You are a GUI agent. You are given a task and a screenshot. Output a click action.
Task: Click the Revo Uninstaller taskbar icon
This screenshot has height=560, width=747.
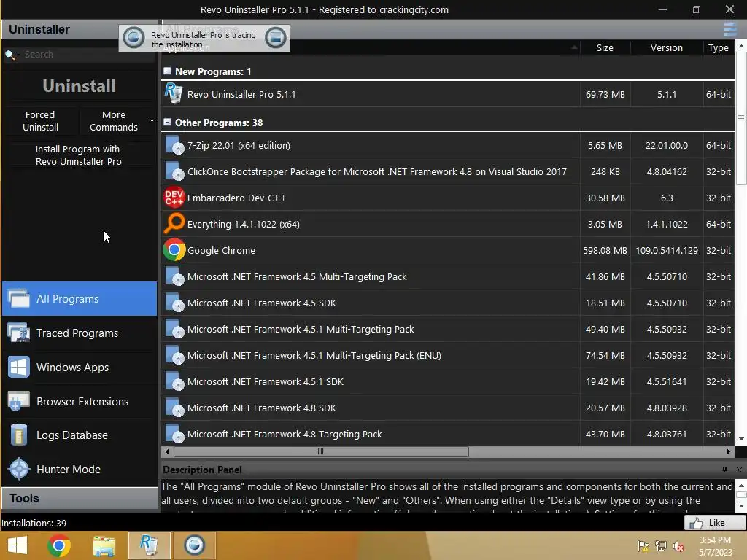[x=149, y=545]
